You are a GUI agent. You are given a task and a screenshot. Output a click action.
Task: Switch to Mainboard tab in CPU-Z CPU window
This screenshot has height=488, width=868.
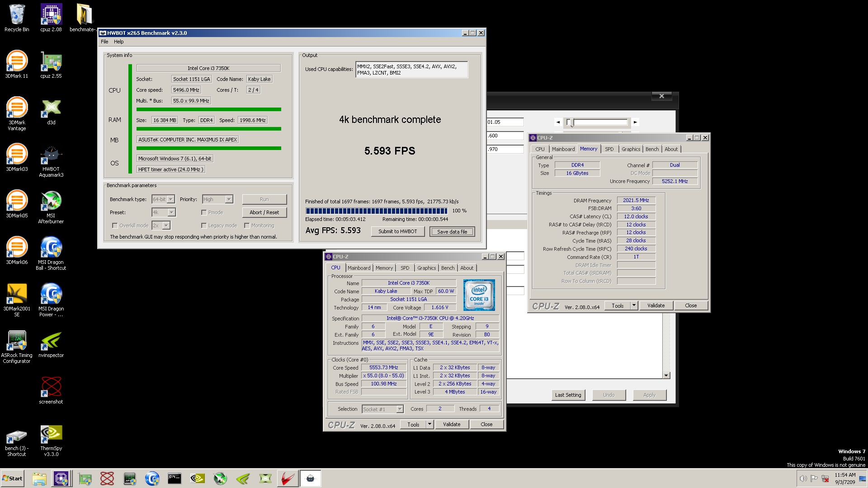[x=359, y=268]
